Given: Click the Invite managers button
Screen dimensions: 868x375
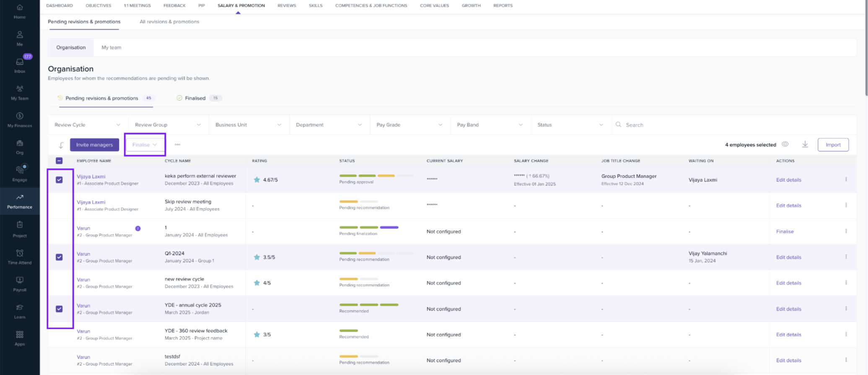Looking at the screenshot, I should (x=94, y=145).
